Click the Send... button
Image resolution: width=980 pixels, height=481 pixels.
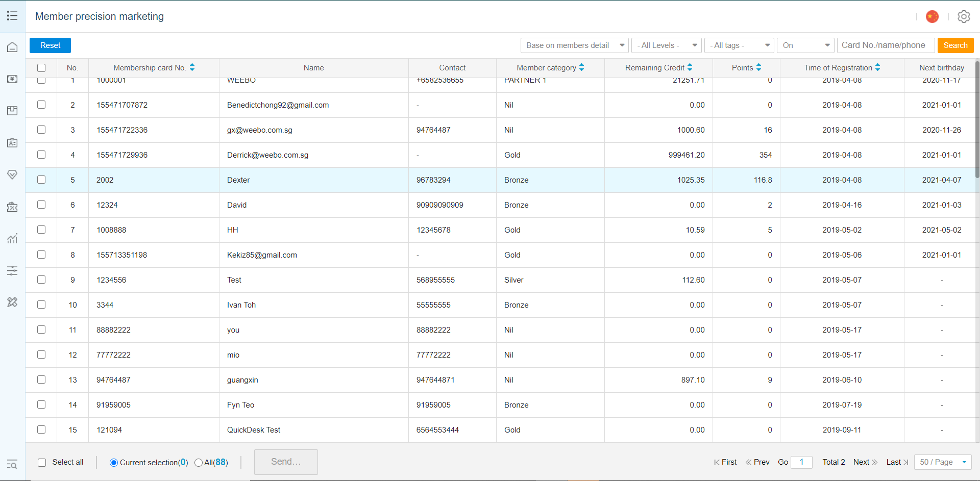(286, 462)
